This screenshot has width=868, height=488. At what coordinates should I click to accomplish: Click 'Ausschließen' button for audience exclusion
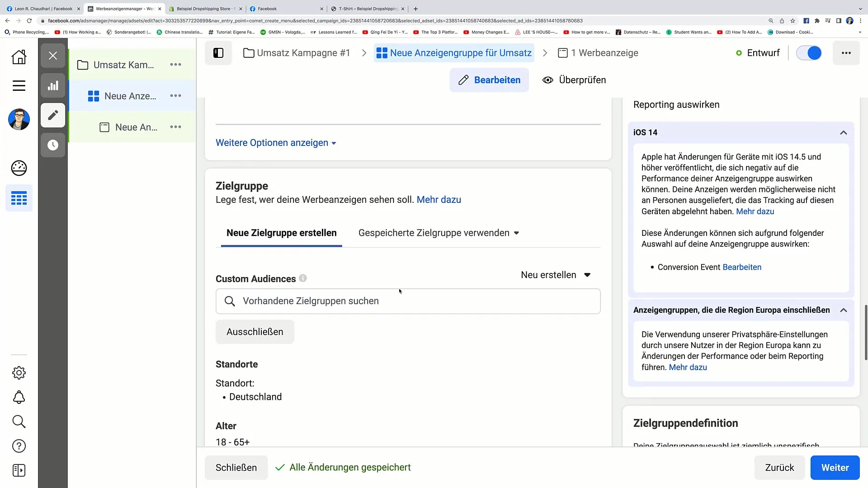pyautogui.click(x=255, y=332)
